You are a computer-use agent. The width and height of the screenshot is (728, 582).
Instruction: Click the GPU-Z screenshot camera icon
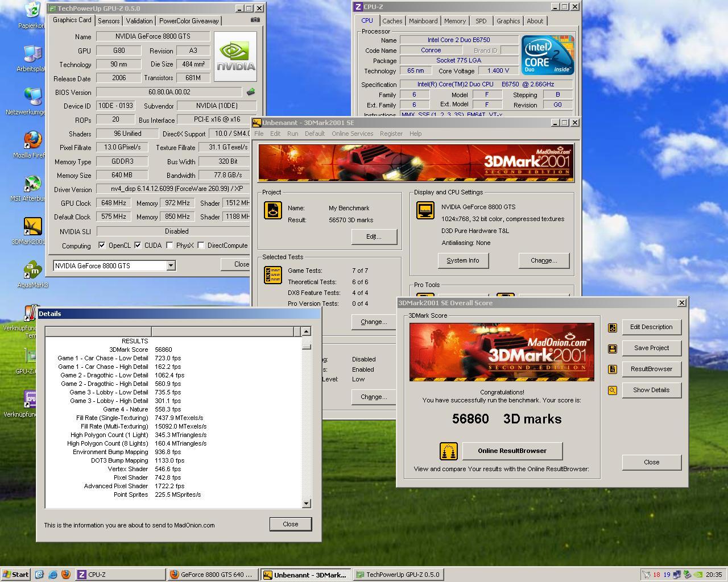(x=255, y=20)
